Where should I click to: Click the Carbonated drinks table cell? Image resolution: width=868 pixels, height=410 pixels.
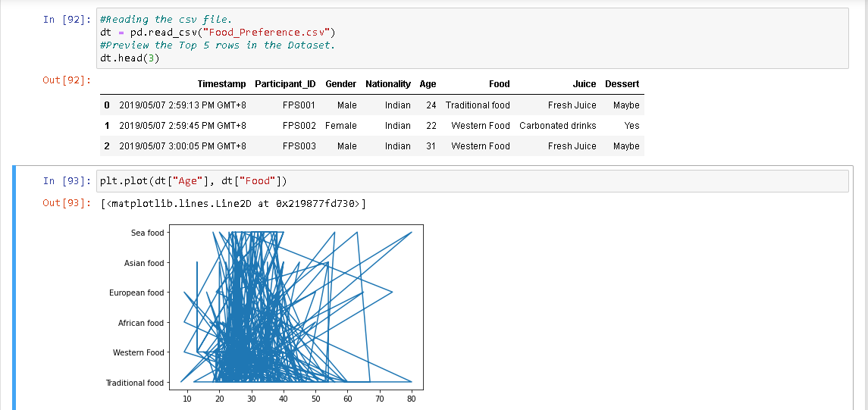(x=557, y=126)
